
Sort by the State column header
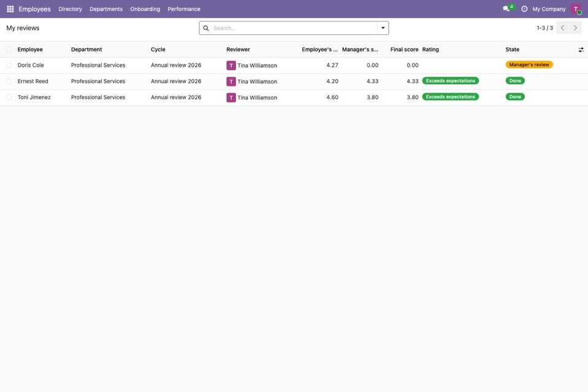tap(512, 50)
